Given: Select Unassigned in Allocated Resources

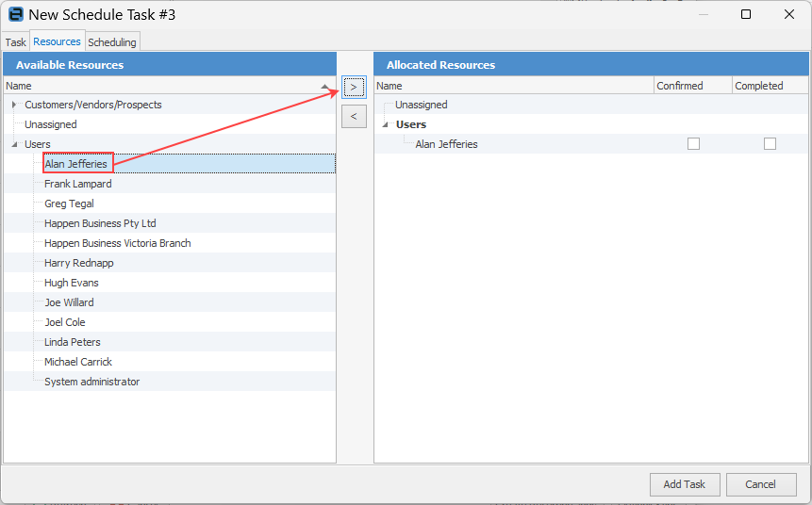Looking at the screenshot, I should [x=421, y=105].
